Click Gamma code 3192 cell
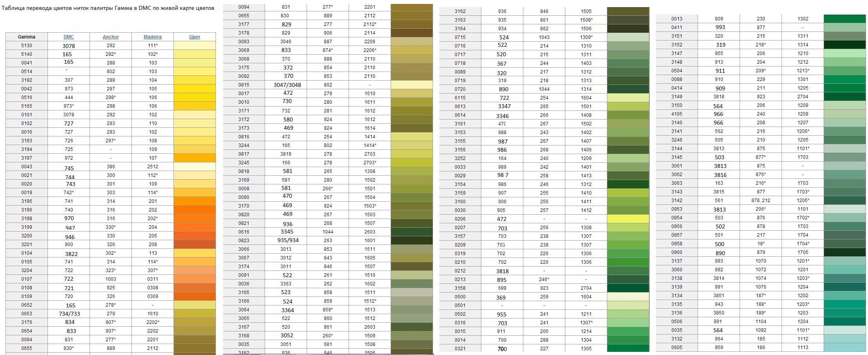This screenshot has width=868, height=355. coord(27,80)
